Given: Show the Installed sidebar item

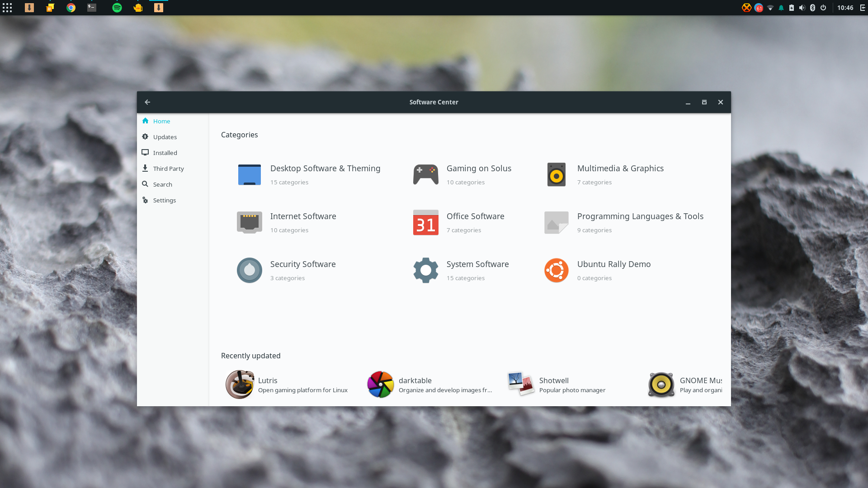Looking at the screenshot, I should coord(173,153).
